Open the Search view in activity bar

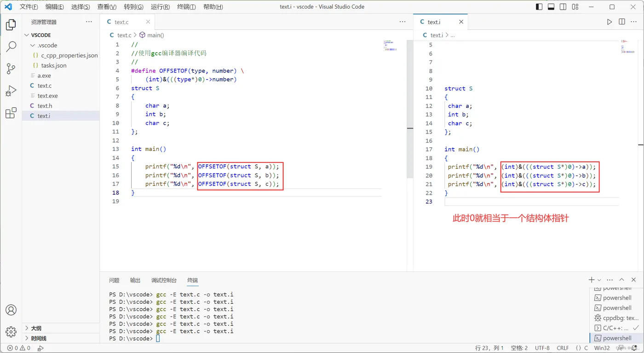11,46
